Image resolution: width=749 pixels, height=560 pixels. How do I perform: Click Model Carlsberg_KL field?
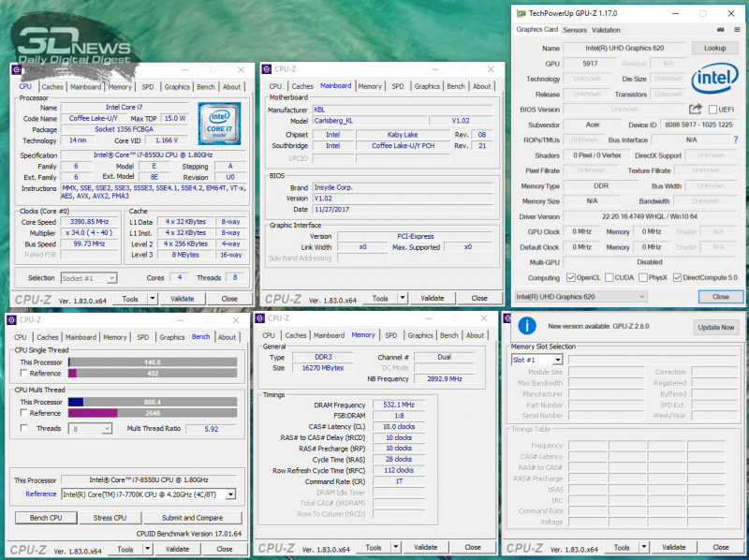coord(369,121)
